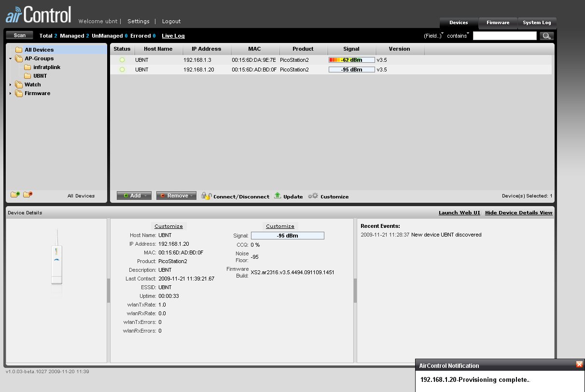Open the 'contains' filter dropdown

(x=458, y=36)
